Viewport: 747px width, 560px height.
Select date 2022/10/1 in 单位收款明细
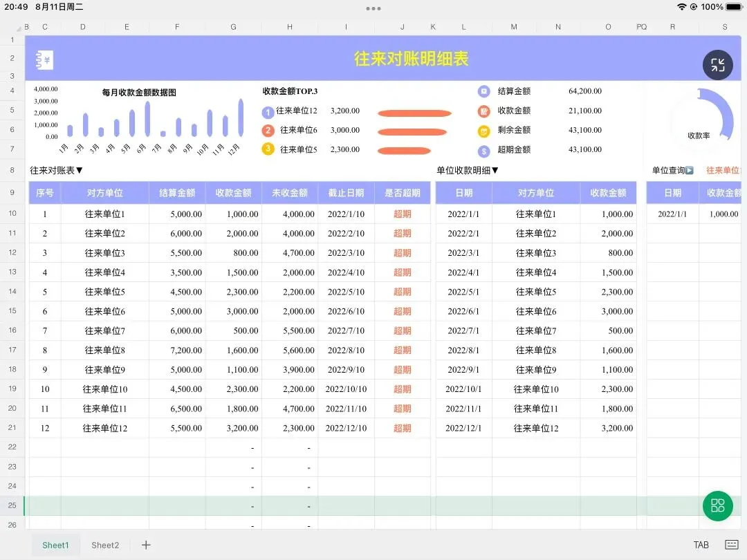tap(463, 389)
